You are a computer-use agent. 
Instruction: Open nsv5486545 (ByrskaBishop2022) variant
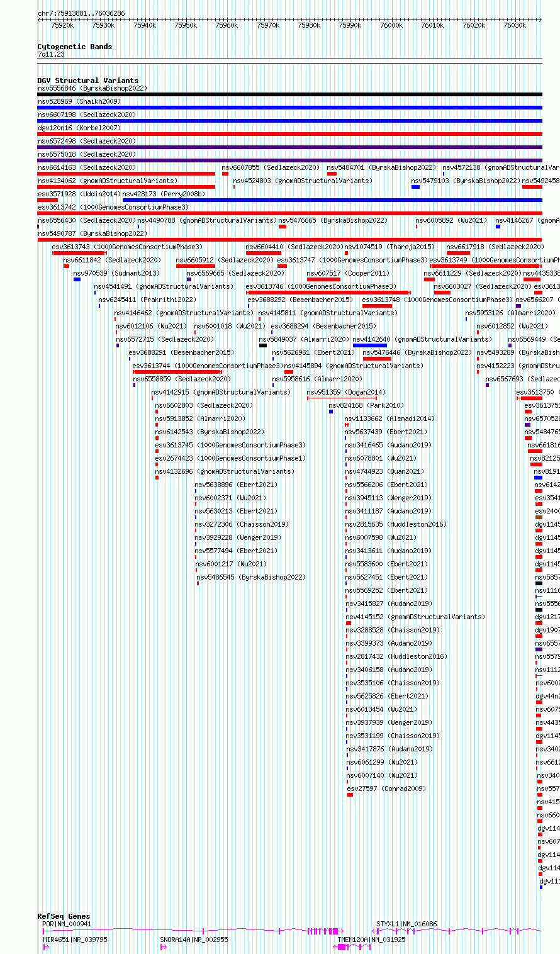click(x=251, y=577)
